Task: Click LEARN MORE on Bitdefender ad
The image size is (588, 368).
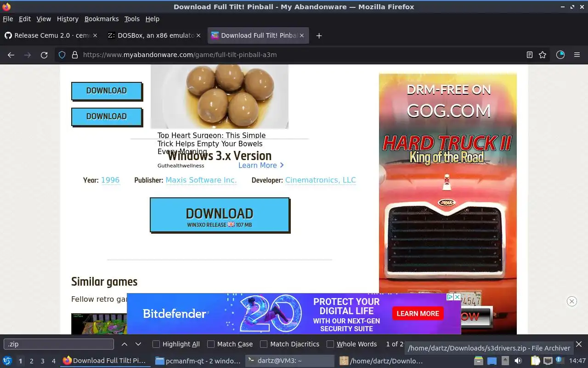Action: 418,313
